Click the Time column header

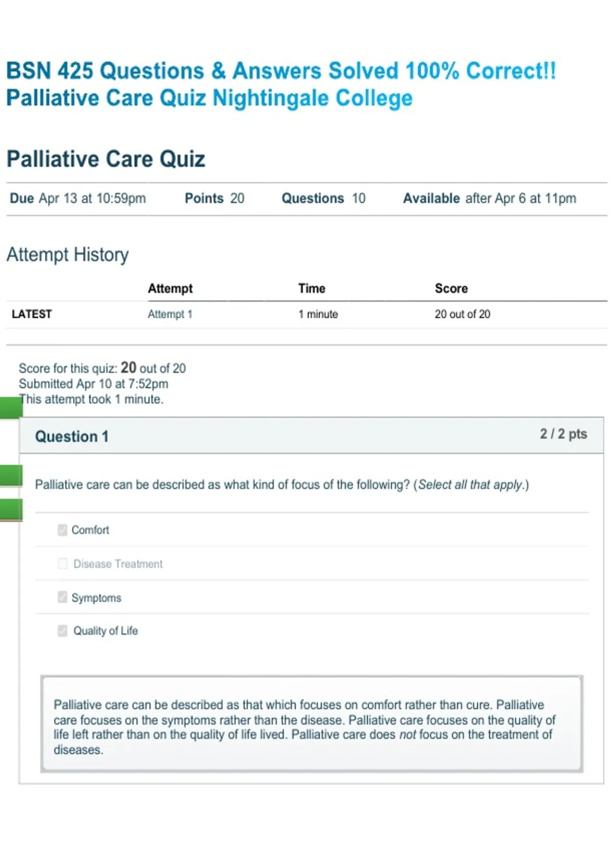coord(312,288)
